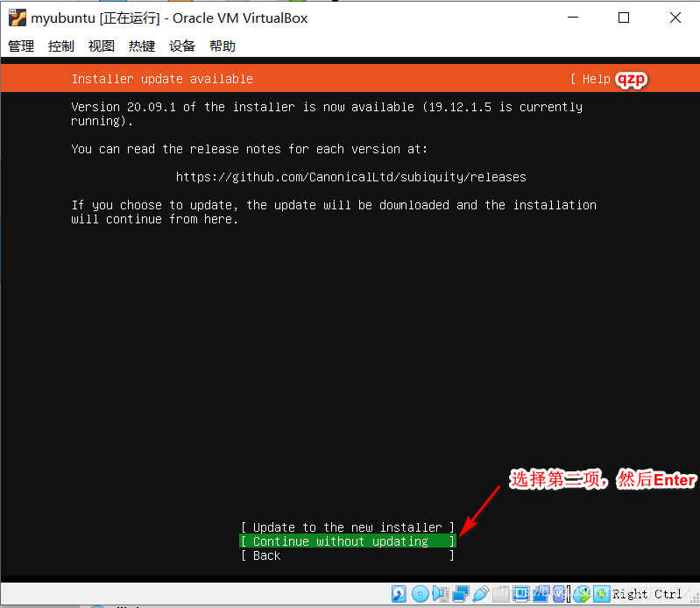Minimize the VirtualBox window
Screen dimensions: 700x608
coord(573,18)
